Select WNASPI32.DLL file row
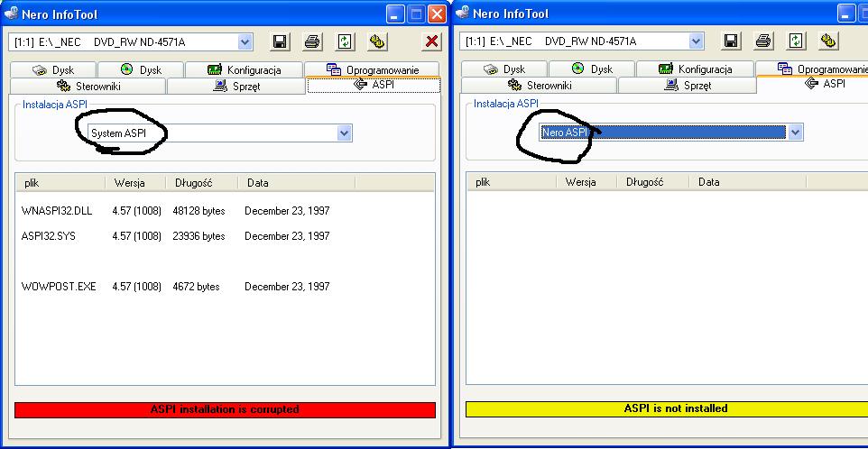 175,211
